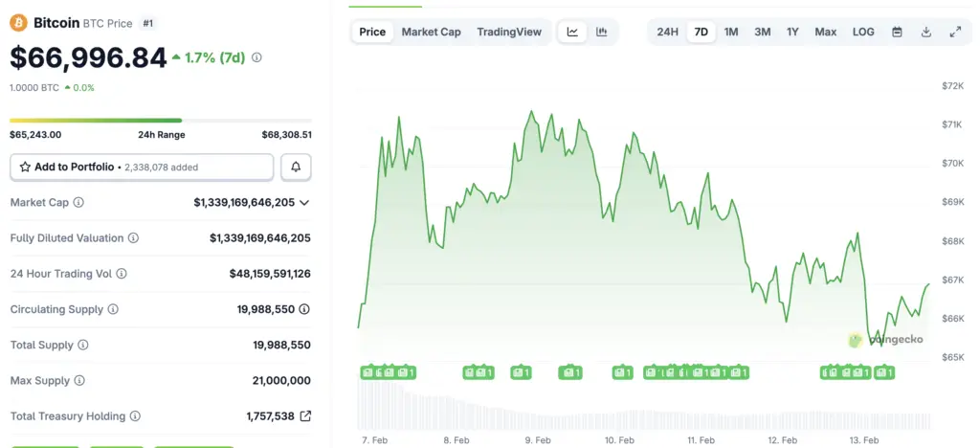The height and width of the screenshot is (448, 980).
Task: Select the 24H time range
Action: (x=667, y=32)
